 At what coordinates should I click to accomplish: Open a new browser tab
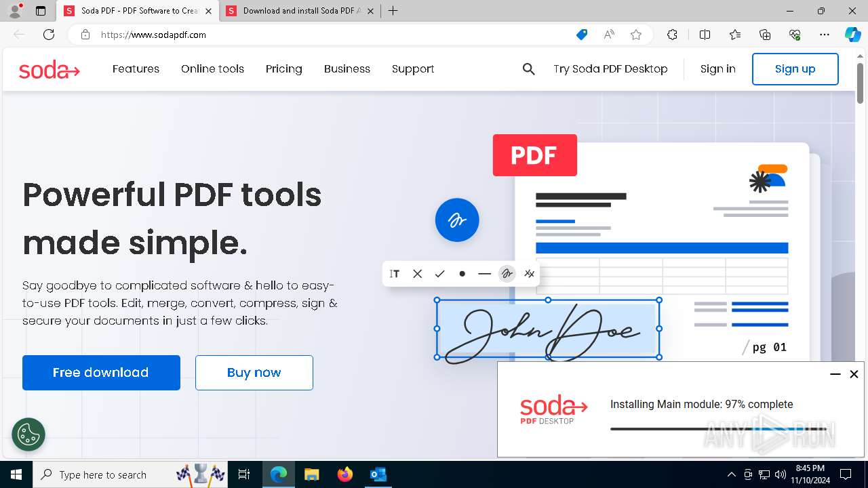[x=393, y=11]
